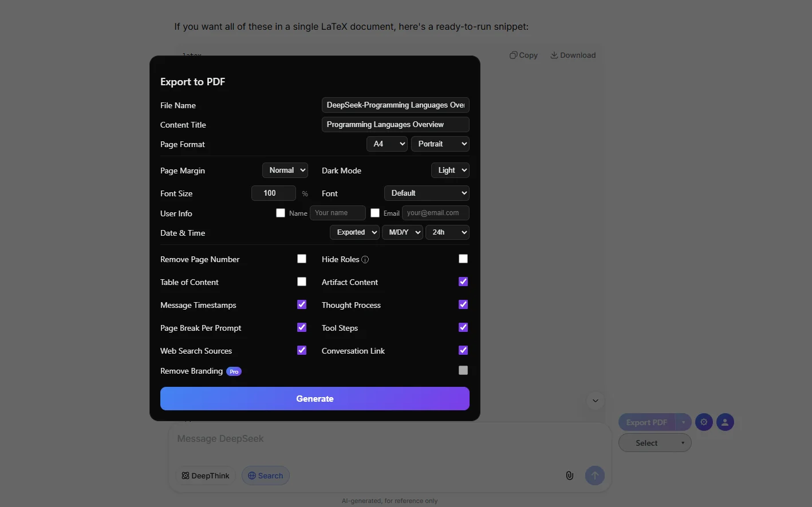Expand the Export PDF dropdown arrow
812x507 pixels.
[x=683, y=422]
